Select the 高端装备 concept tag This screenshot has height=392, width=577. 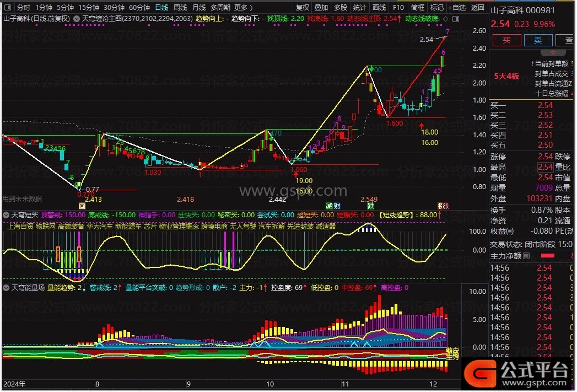pyautogui.click(x=71, y=227)
